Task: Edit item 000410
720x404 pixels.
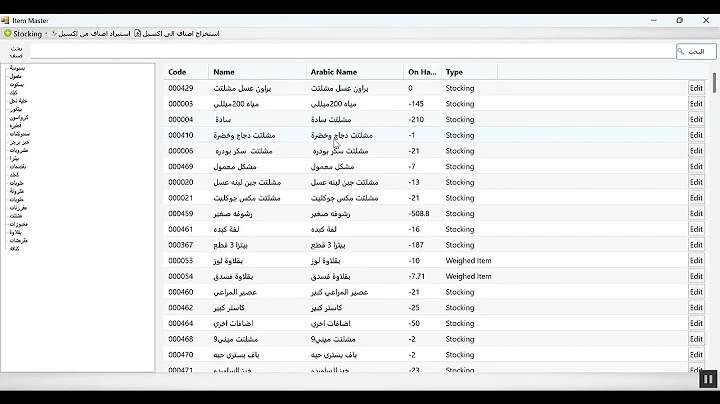Action: coord(696,135)
